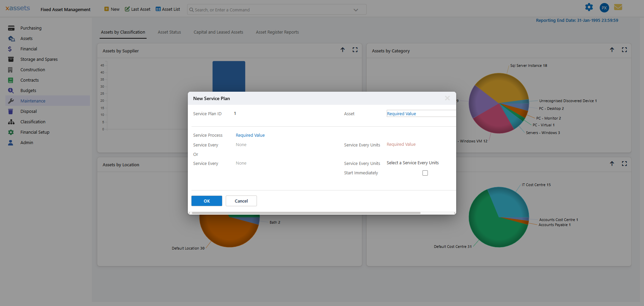
Task: Switch to the Asset Status tab
Action: (x=169, y=32)
